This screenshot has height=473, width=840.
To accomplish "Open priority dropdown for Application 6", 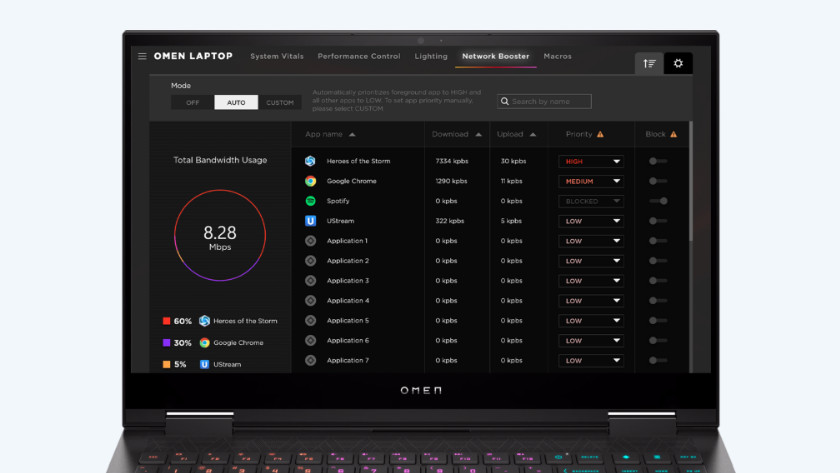I will 591,341.
